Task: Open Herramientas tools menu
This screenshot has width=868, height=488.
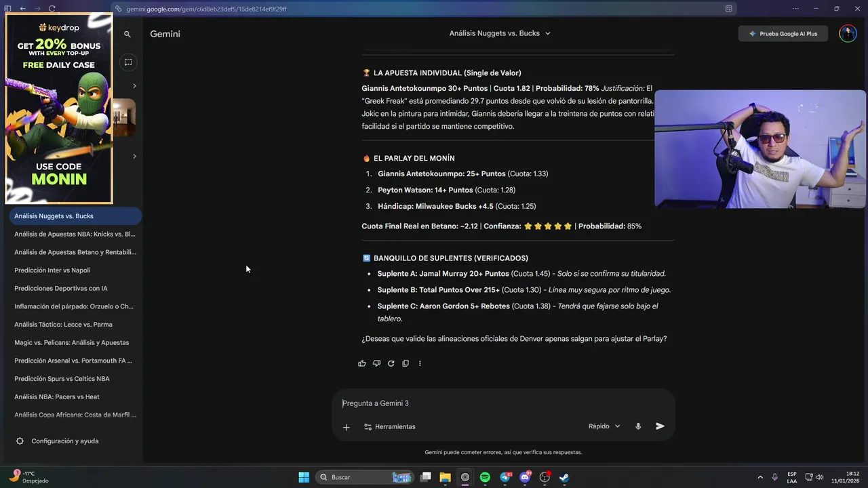Action: pos(390,427)
